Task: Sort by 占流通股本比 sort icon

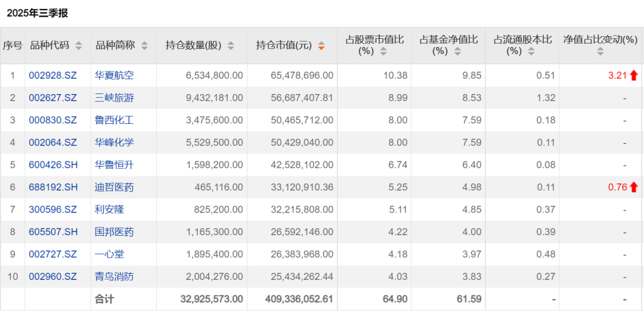Action: [531, 52]
